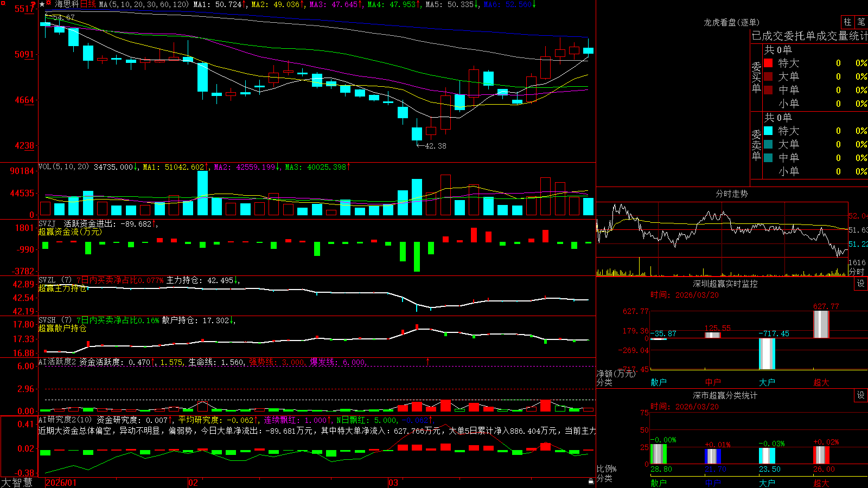The width and height of the screenshot is (868, 488).
Task: Click the 超大 bar labeled 627.77 in 深圳超赢实时监控
Action: (x=821, y=324)
